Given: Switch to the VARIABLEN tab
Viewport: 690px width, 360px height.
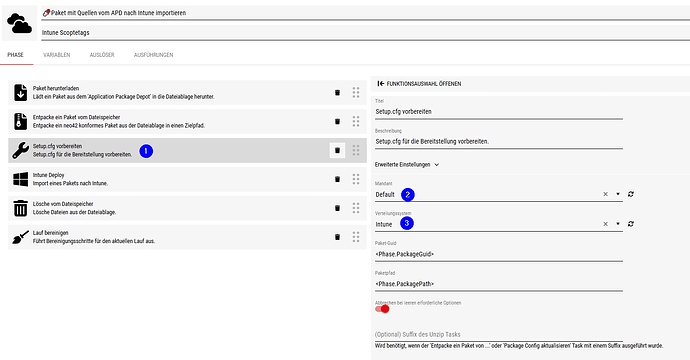Looking at the screenshot, I should pyautogui.click(x=56, y=55).
